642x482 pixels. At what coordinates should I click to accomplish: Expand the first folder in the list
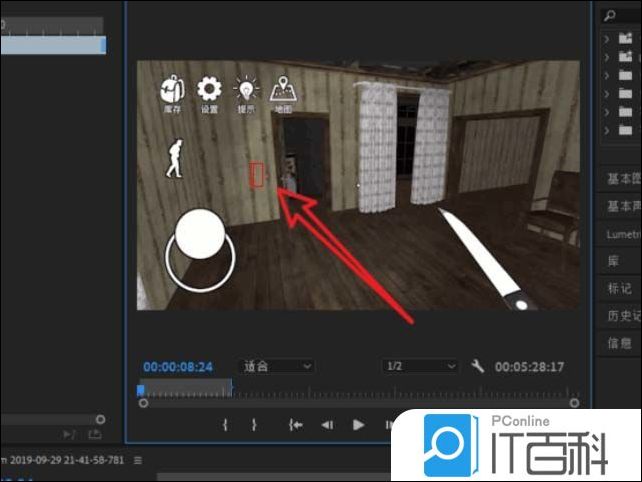point(606,39)
